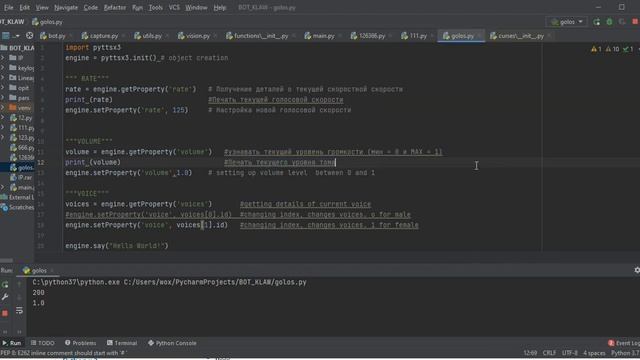This screenshot has height=360, width=640.
Task: Click the CRLF line separator indicator
Action: tap(549, 353)
